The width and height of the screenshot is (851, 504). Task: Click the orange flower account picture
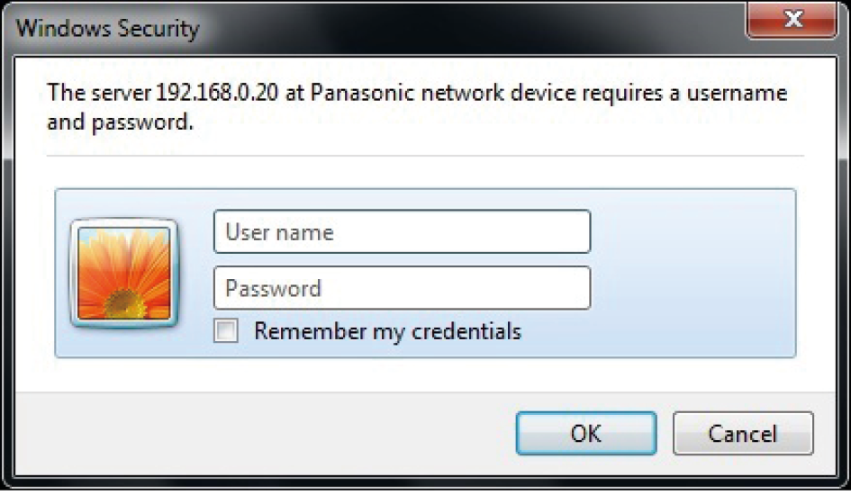click(124, 273)
